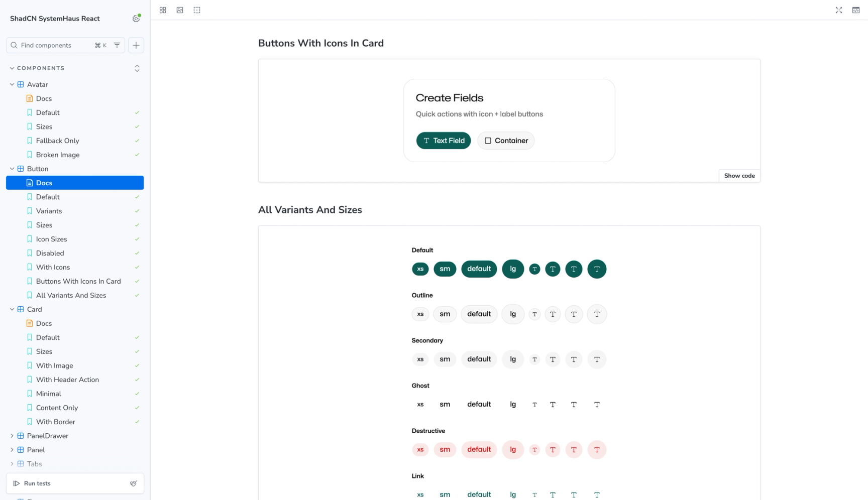Open the tag filters icon beside search
Viewport: 868px width, 500px height.
tap(117, 45)
